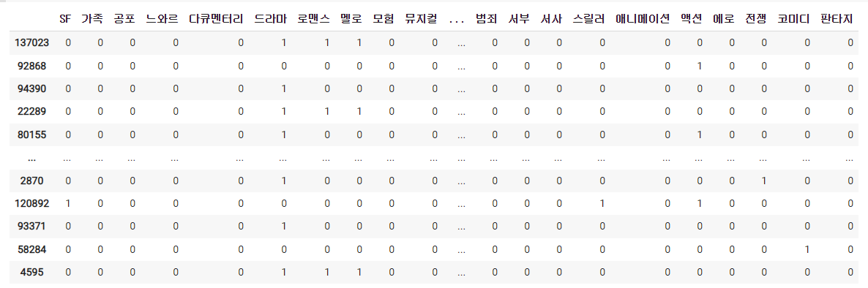
Task: Click the 로맨스 column header
Action: click(314, 19)
